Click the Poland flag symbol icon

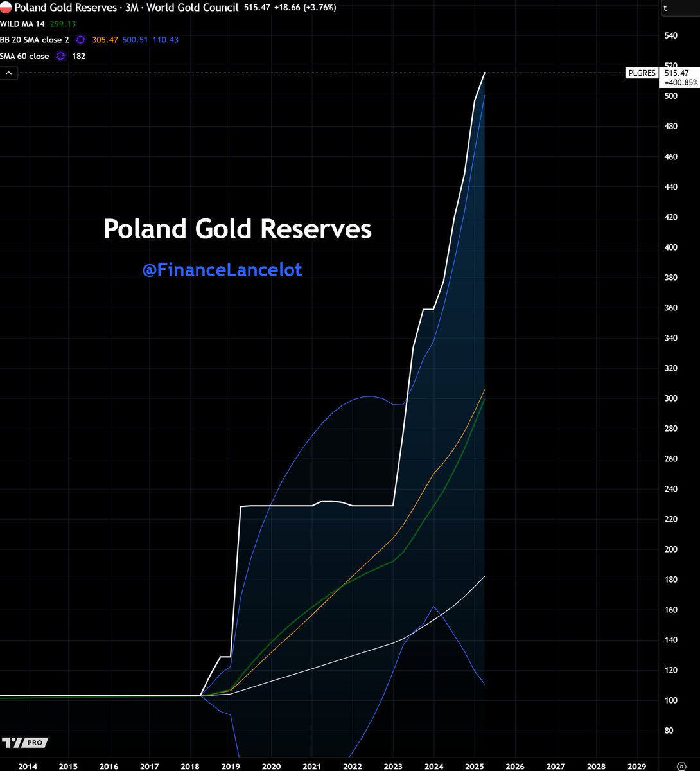pos(6,8)
